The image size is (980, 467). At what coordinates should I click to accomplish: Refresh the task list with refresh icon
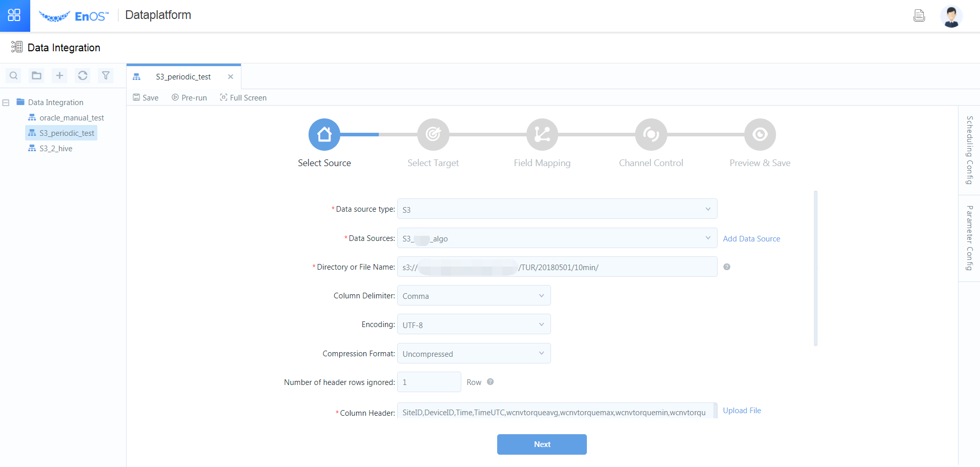[x=83, y=76]
